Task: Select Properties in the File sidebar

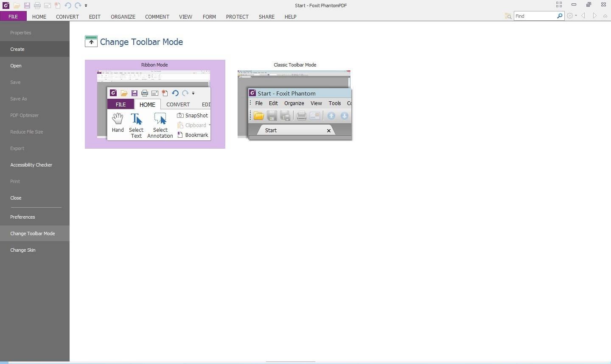Action: (35, 33)
